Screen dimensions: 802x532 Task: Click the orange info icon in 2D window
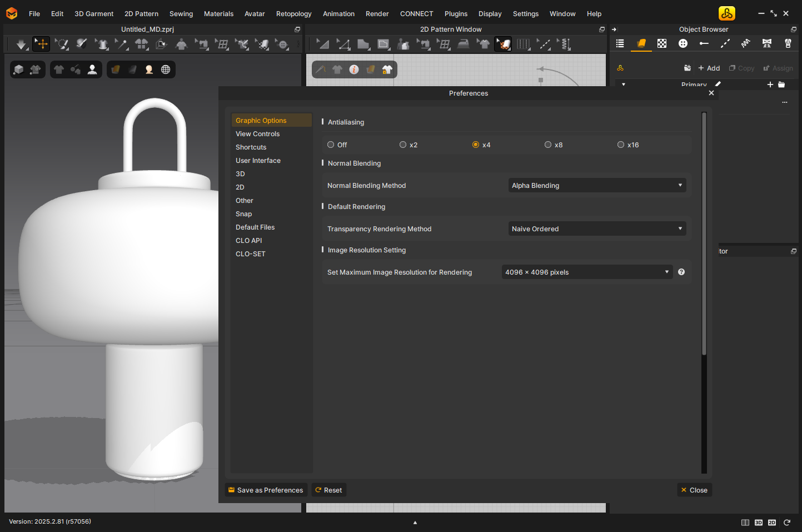pyautogui.click(x=354, y=69)
